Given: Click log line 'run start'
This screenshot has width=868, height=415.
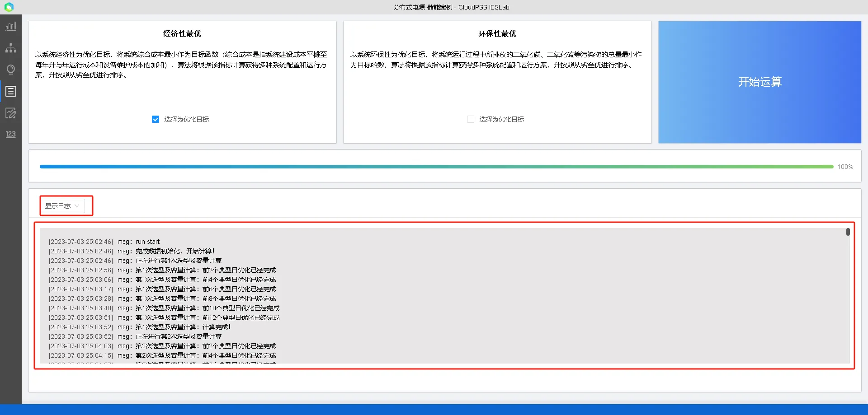Looking at the screenshot, I should tap(104, 242).
